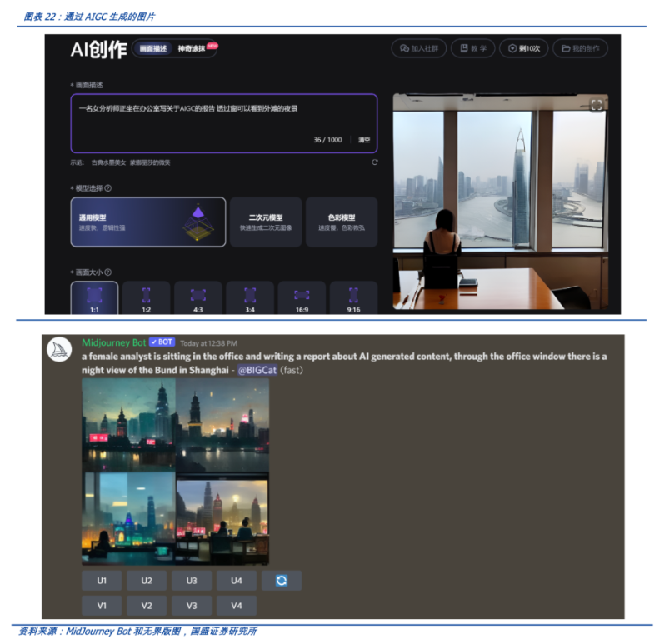This screenshot has width=670, height=644.
Task: Choose the 16:9 aspect ratio
Action: (302, 298)
